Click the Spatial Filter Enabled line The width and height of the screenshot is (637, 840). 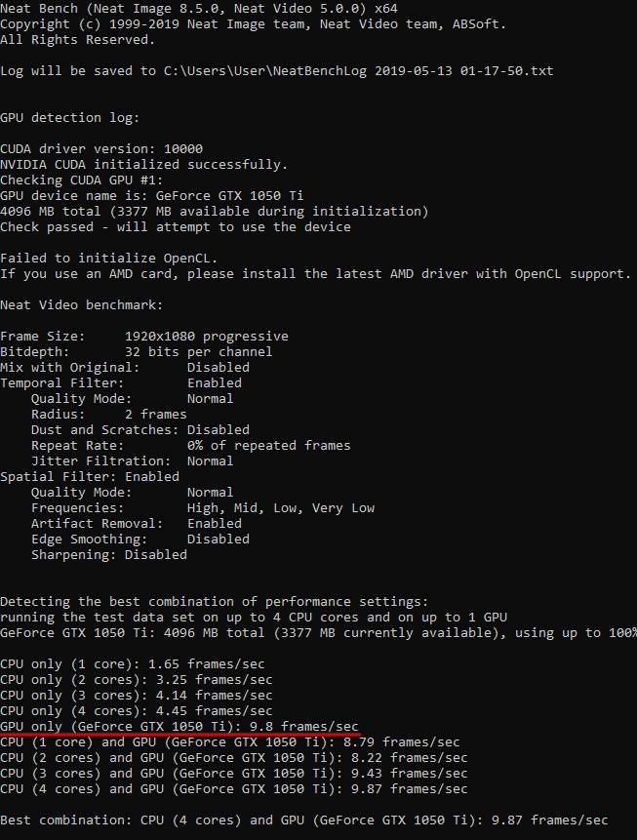coord(90,477)
